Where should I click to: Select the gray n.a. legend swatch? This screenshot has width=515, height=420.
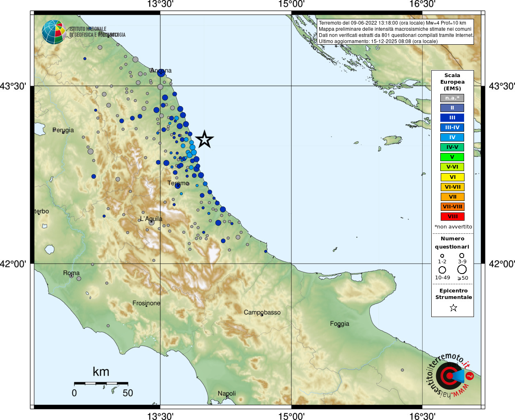[x=452, y=98]
